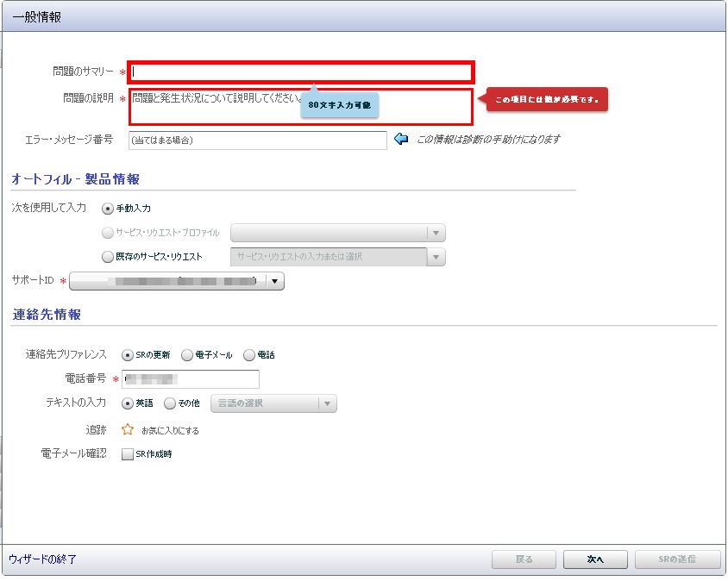Enable the SR作成時 email confirmation checkbox
The width and height of the screenshot is (728, 581).
[x=128, y=454]
